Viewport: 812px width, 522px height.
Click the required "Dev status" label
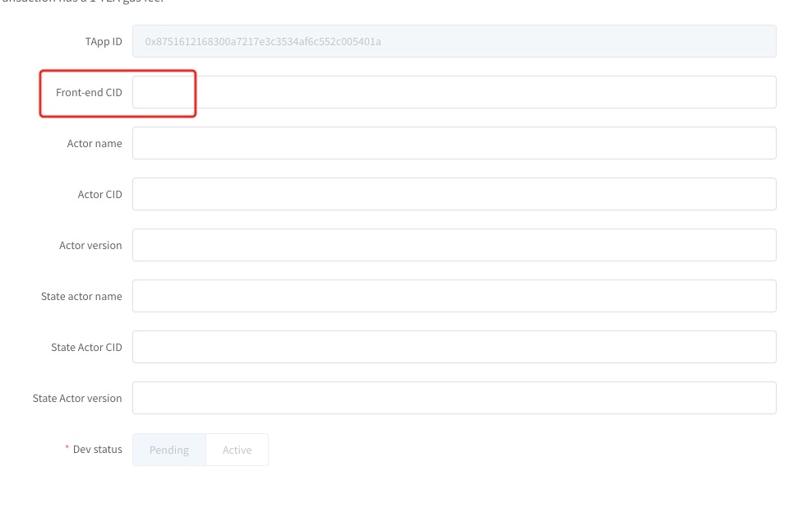pos(97,450)
